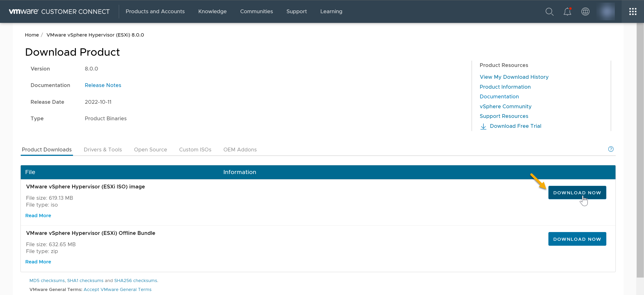The width and height of the screenshot is (644, 295).
Task: Go to the Home breadcrumb
Action: pos(32,35)
